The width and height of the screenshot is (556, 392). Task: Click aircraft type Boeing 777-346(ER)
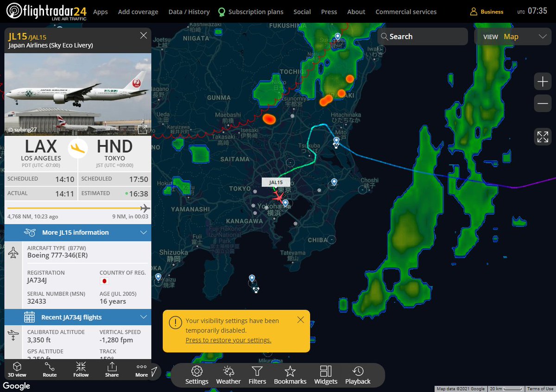[x=57, y=255]
